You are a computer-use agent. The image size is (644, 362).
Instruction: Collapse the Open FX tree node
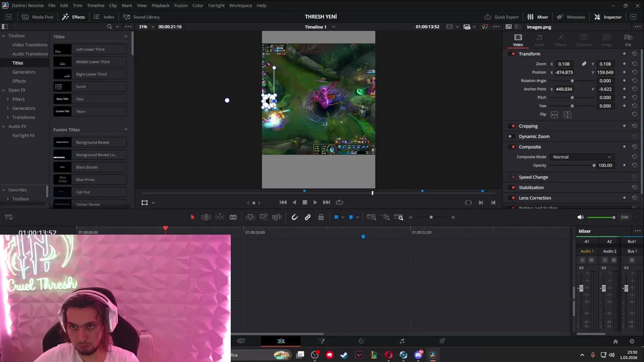tap(4, 90)
